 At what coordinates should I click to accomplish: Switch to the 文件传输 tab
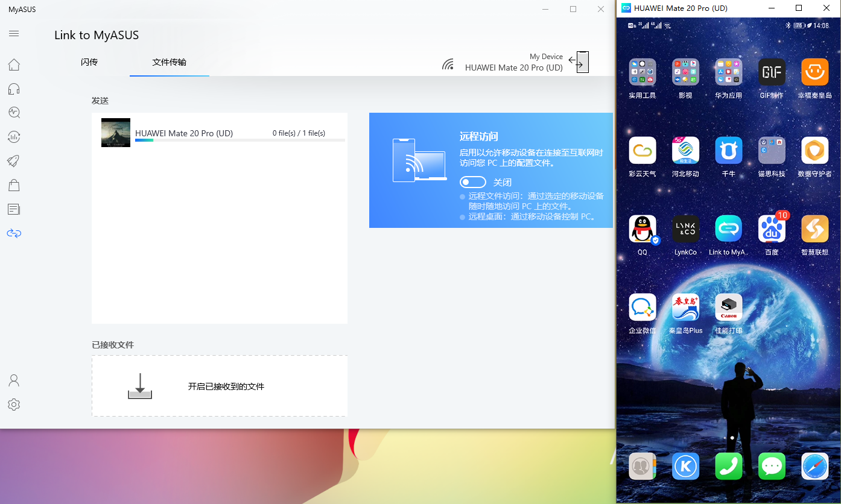pos(170,62)
